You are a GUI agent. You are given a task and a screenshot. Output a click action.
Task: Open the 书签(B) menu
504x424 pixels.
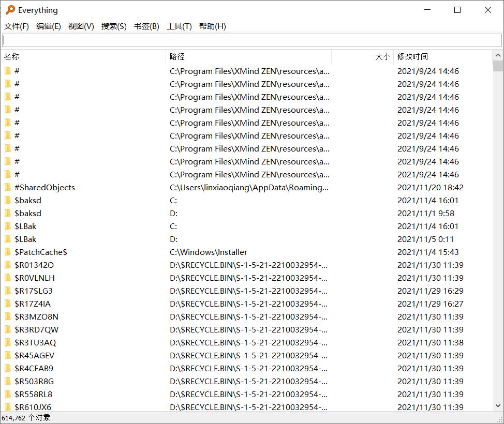coord(146,26)
